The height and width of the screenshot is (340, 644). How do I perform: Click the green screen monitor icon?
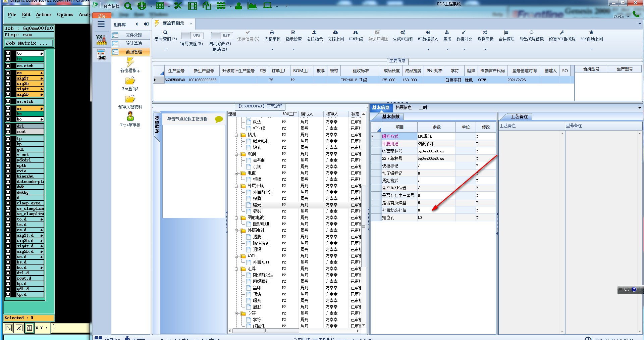[267, 5]
